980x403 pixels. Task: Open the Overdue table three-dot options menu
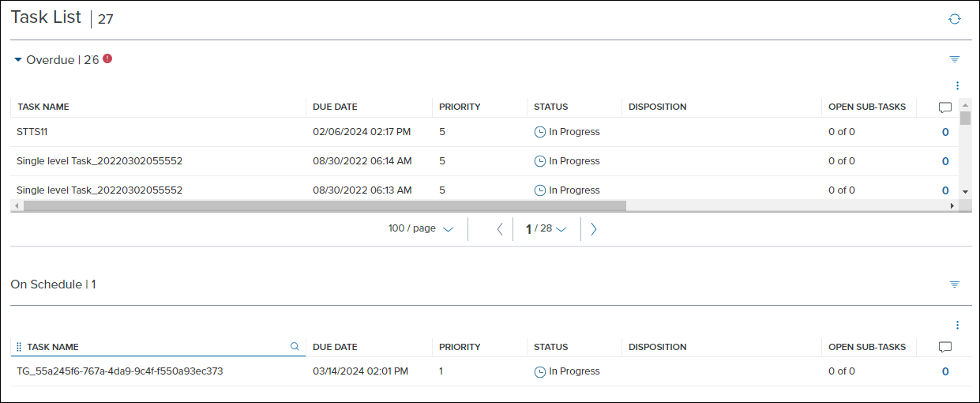(x=957, y=85)
